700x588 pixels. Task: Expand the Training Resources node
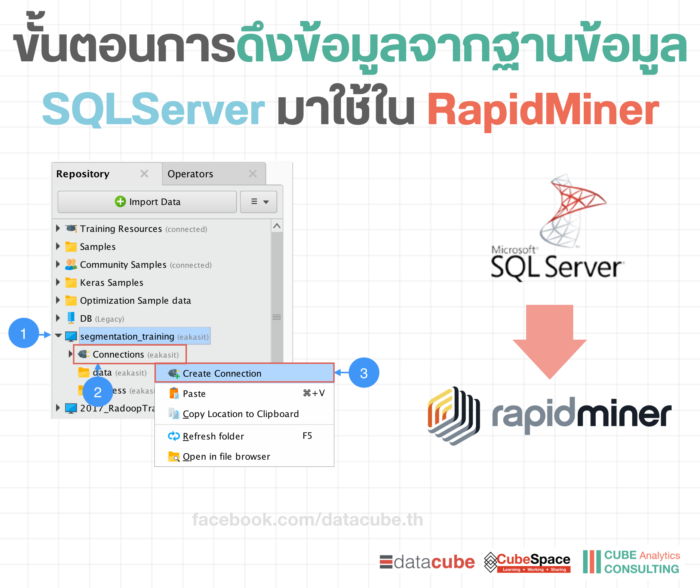[x=58, y=228]
